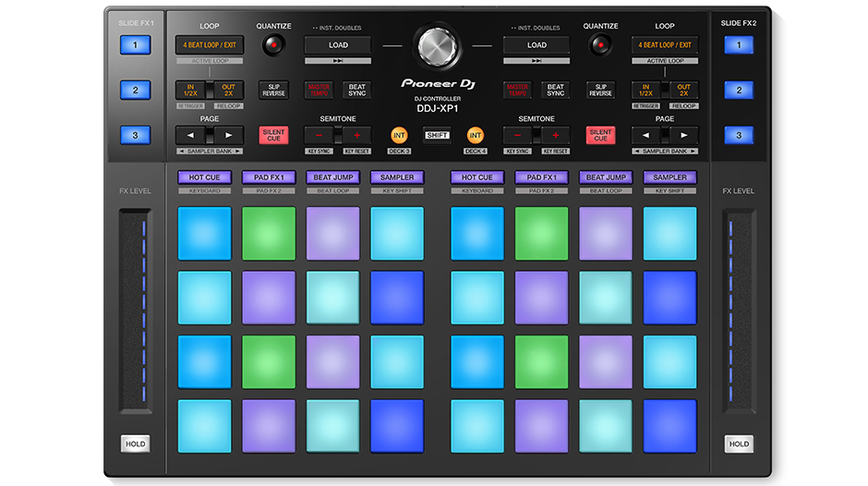The width and height of the screenshot is (868, 486).
Task: Toggle left deck Silent Cue
Action: click(273, 135)
